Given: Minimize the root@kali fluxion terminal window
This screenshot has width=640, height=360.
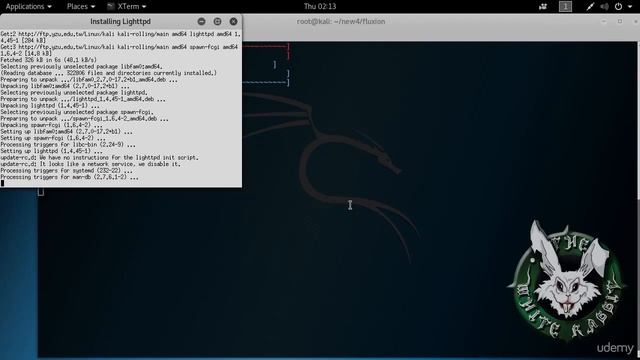Looking at the screenshot, I should pos(604,21).
